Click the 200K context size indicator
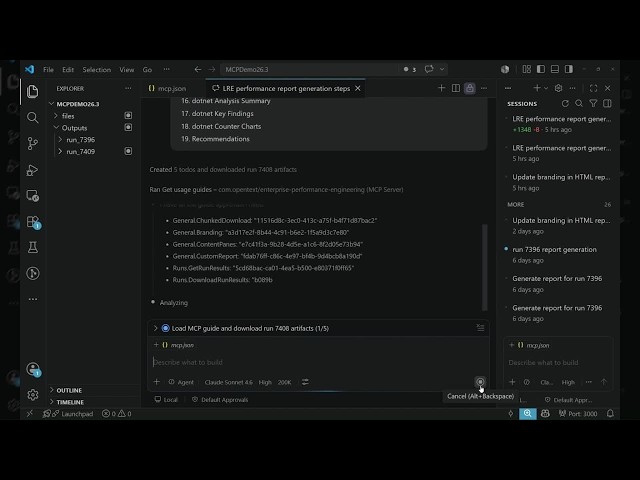Image resolution: width=640 pixels, height=480 pixels. (284, 382)
